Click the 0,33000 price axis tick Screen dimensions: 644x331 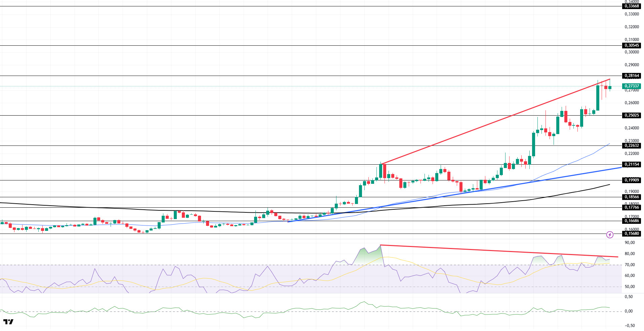coord(632,14)
